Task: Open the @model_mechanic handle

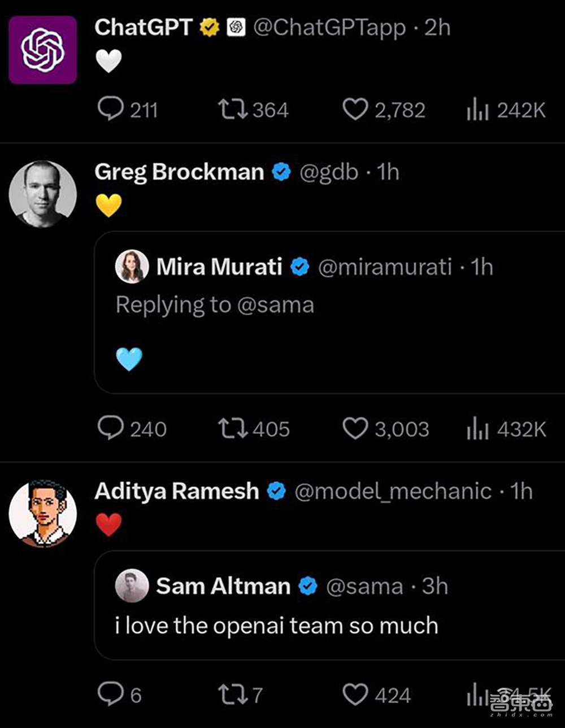Action: click(393, 491)
